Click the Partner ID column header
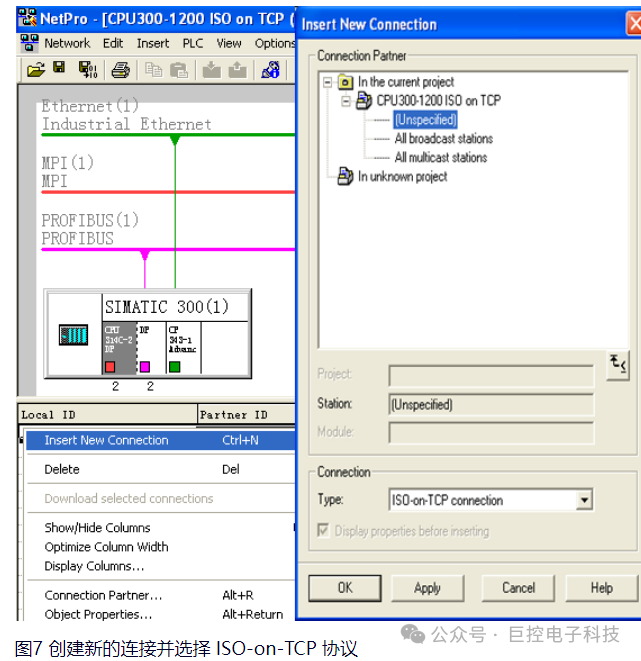Image resolution: width=641 pixels, height=661 pixels. 246,414
